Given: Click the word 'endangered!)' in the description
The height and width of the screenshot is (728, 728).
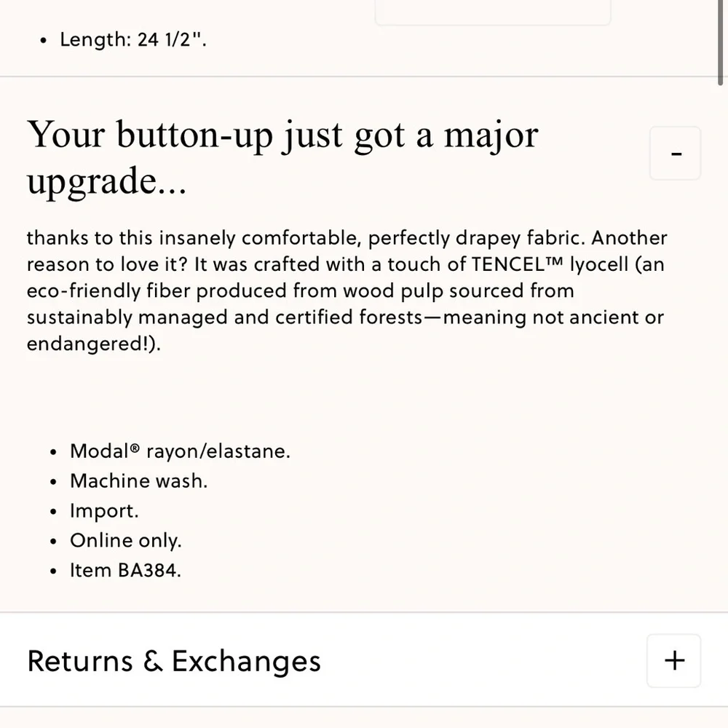Looking at the screenshot, I should click(94, 344).
